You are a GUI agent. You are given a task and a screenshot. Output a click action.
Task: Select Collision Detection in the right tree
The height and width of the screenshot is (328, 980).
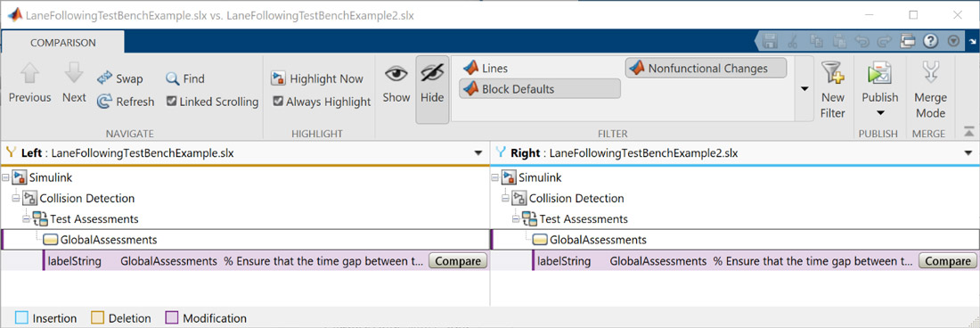(576, 198)
